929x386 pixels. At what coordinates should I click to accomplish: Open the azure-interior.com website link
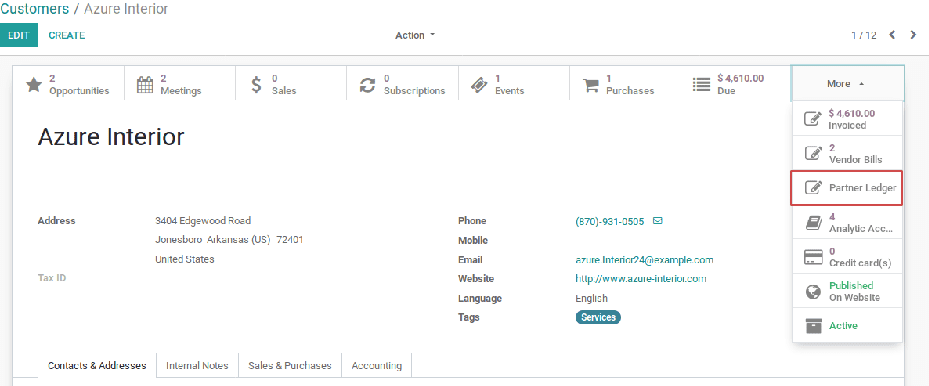pos(641,278)
